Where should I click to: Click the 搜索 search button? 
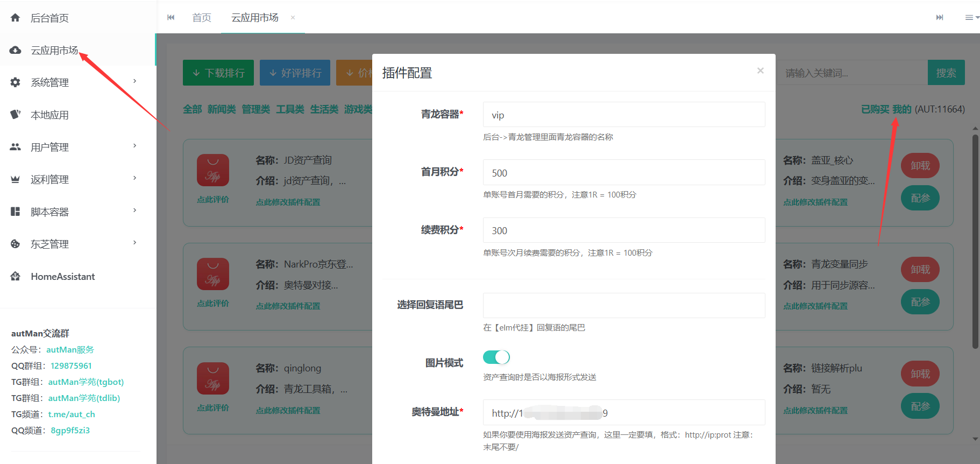pos(946,73)
